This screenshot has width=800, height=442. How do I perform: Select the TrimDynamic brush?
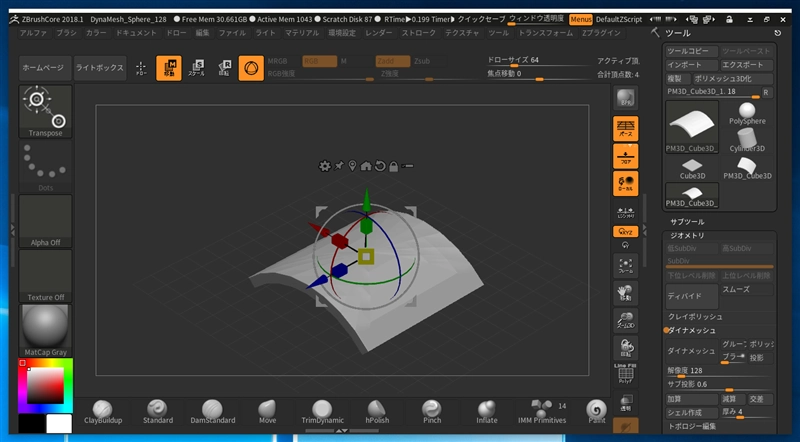(x=322, y=412)
